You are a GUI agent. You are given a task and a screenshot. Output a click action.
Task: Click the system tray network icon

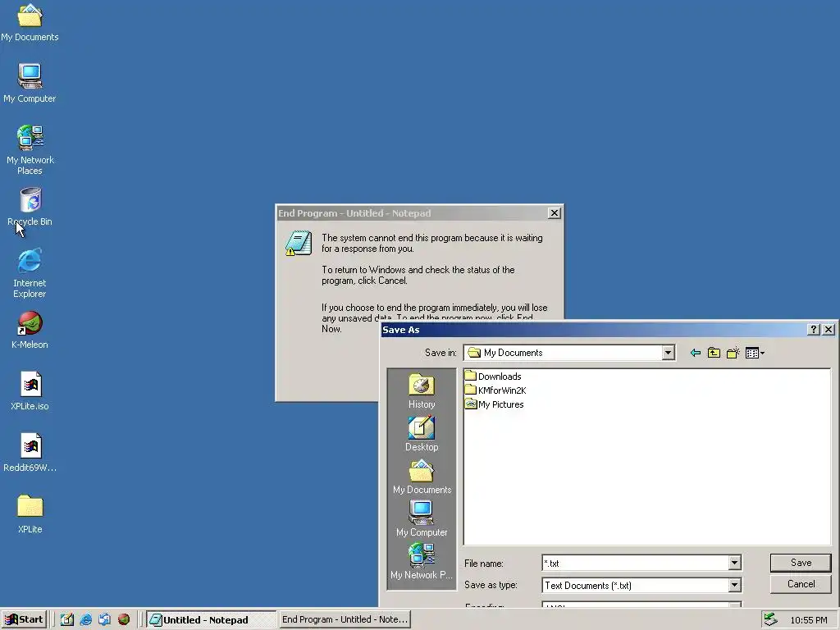(x=770, y=619)
